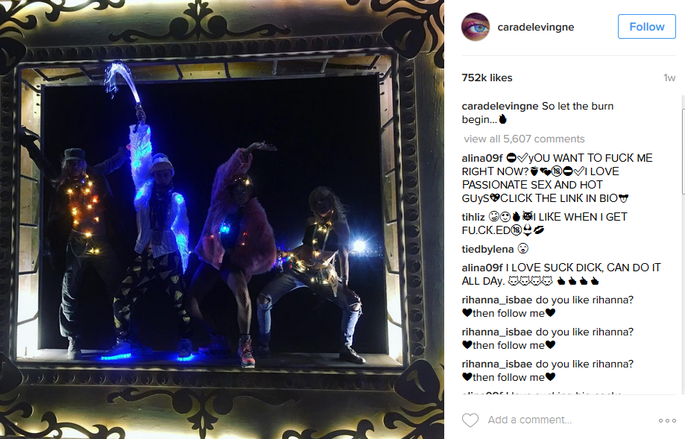Open last rihanna_isbae commenter profile
Image resolution: width=685 pixels, height=439 pixels.
pos(497,364)
